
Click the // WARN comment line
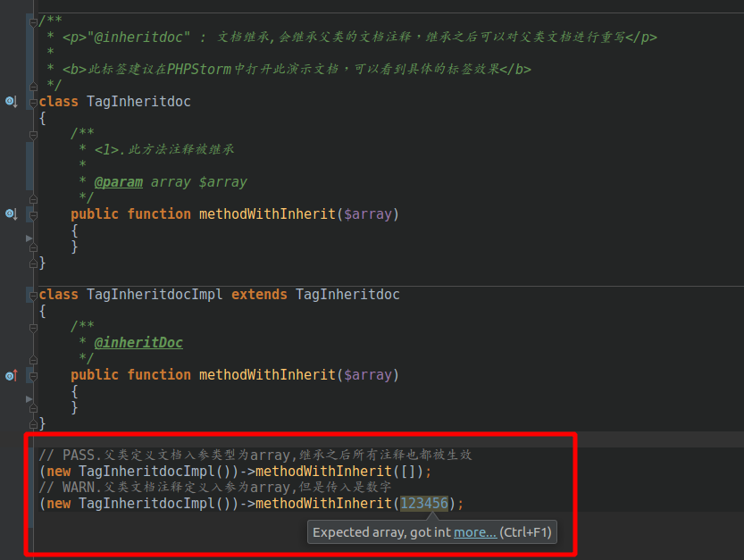click(x=215, y=487)
